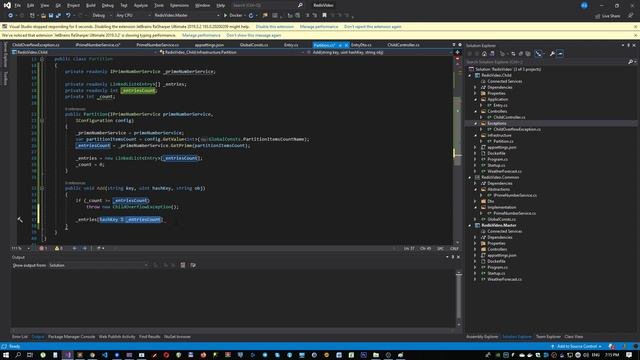Collapse the Exceptions folder in Solution Explorer

(x=475, y=123)
